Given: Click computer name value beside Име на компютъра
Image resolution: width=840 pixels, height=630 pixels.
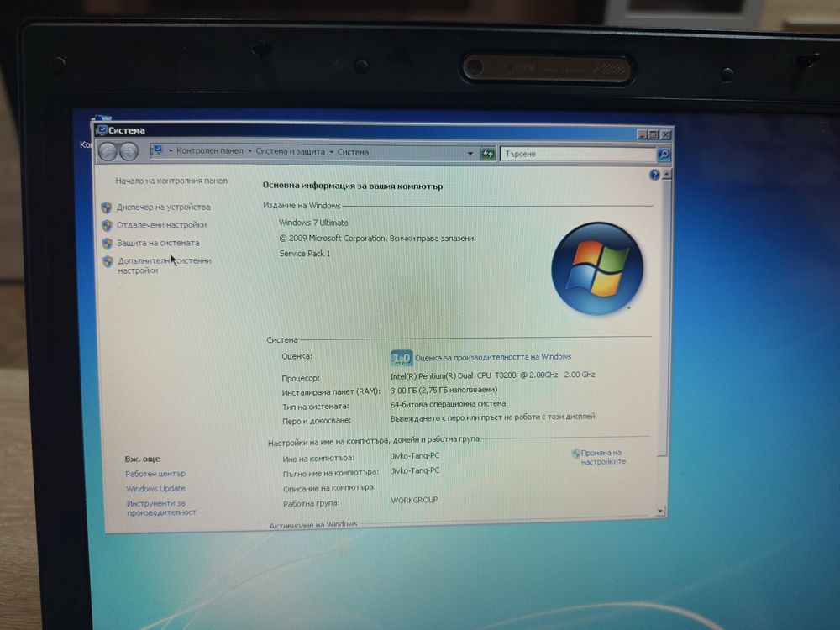Looking at the screenshot, I should click(415, 456).
